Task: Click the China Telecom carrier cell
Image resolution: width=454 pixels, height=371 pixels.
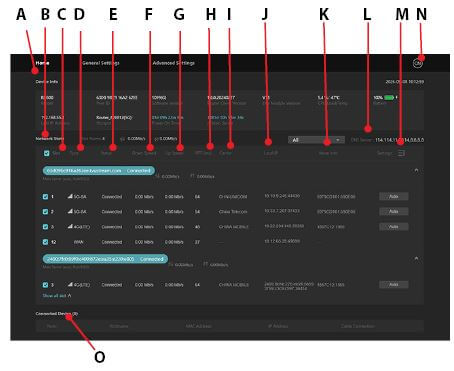Action: click(233, 212)
